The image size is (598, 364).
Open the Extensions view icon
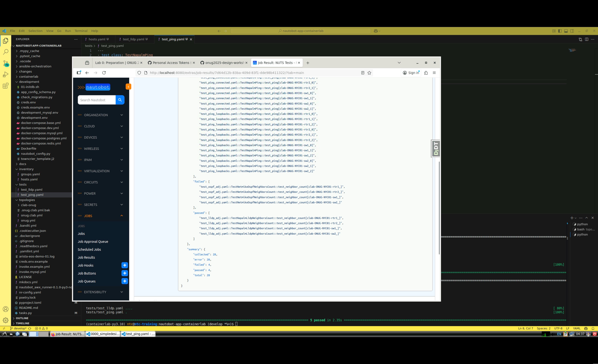[x=6, y=86]
